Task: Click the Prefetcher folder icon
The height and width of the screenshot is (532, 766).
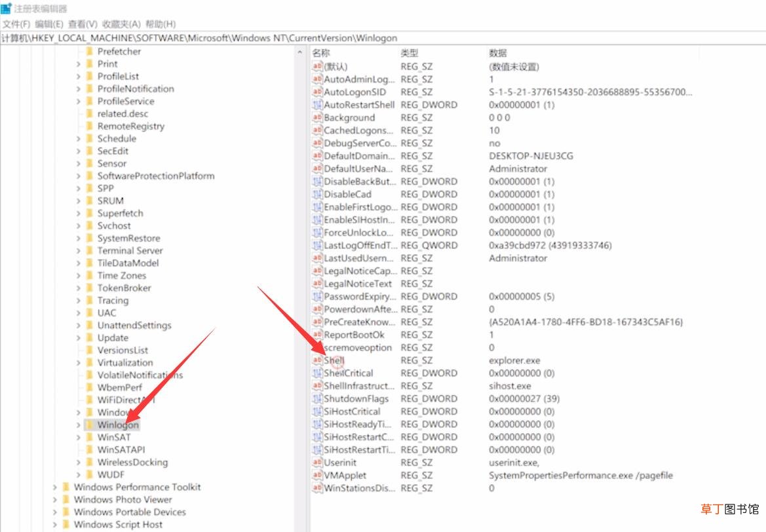Action: click(x=89, y=51)
